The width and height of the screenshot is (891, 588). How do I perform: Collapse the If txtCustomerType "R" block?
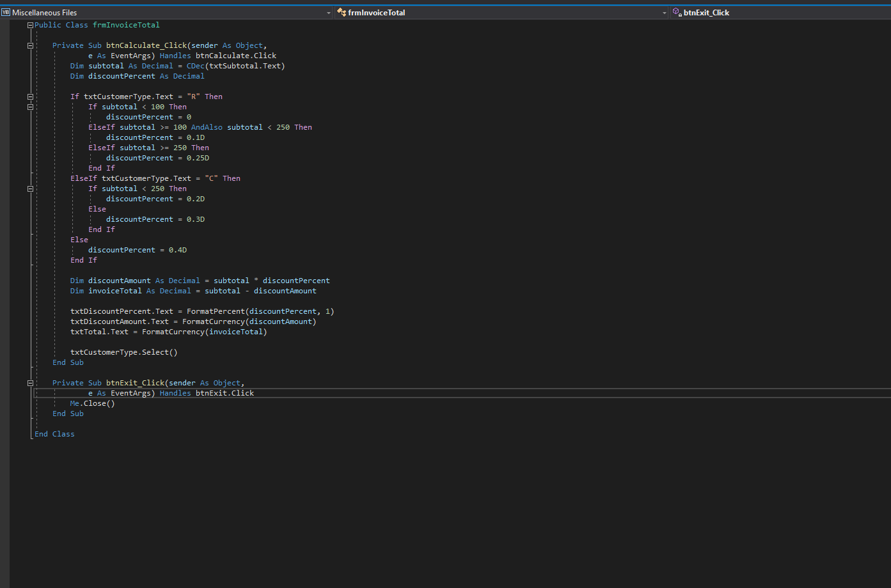click(30, 97)
